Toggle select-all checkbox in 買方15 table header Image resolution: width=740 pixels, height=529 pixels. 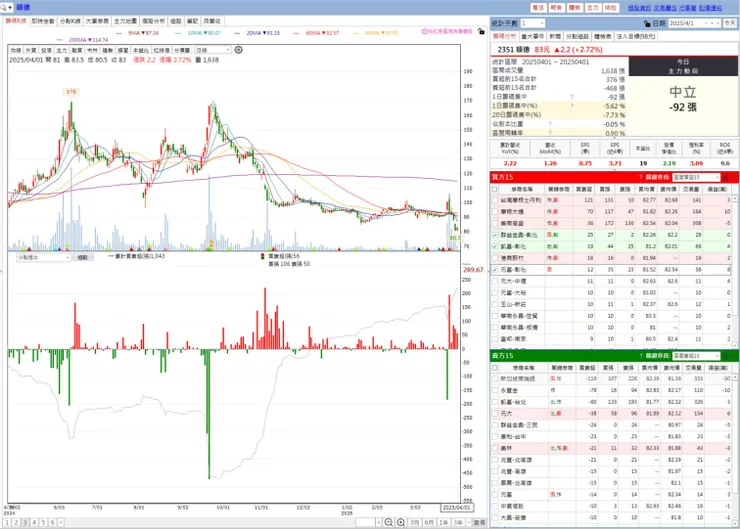(x=494, y=189)
